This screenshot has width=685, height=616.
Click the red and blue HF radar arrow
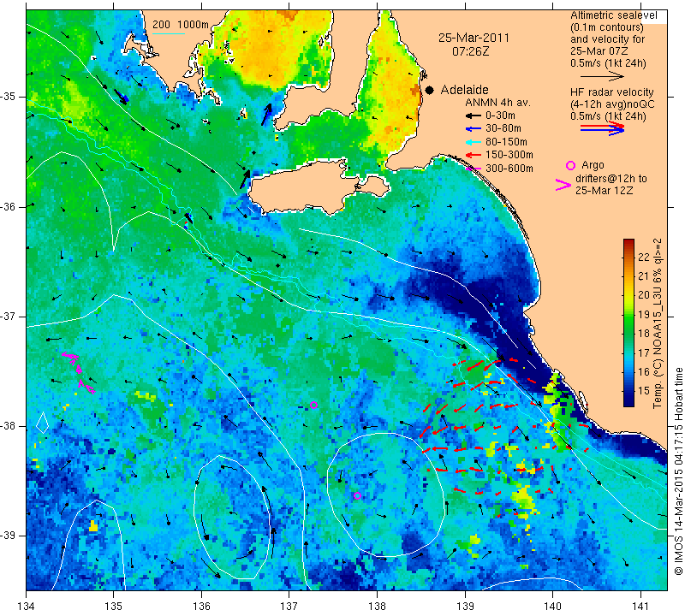(x=602, y=128)
